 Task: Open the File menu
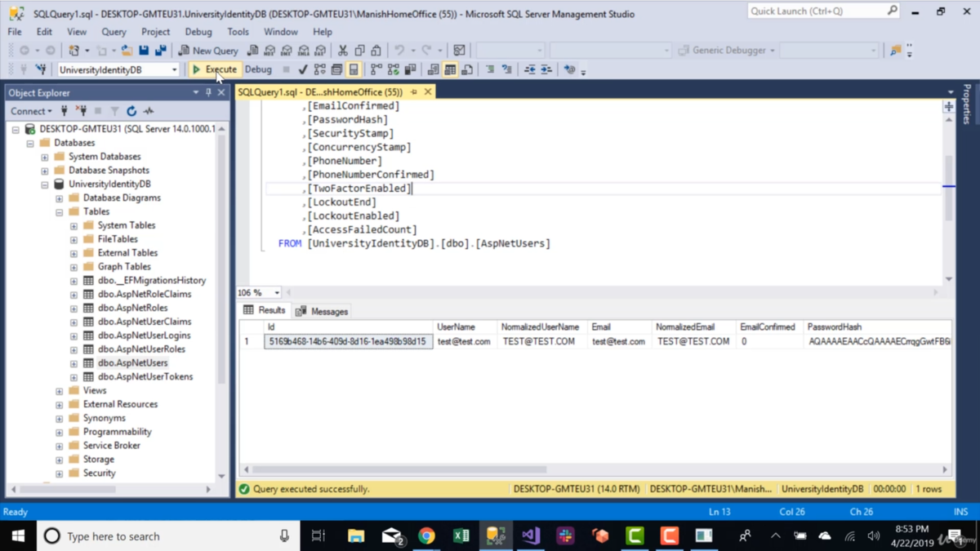(x=15, y=32)
